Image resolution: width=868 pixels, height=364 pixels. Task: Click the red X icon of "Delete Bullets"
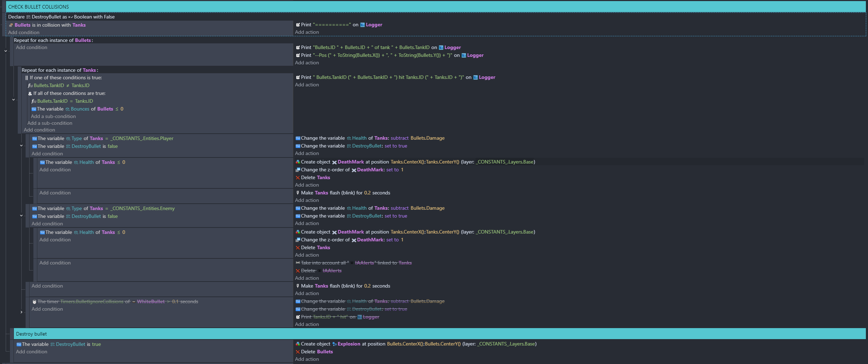[298, 352]
